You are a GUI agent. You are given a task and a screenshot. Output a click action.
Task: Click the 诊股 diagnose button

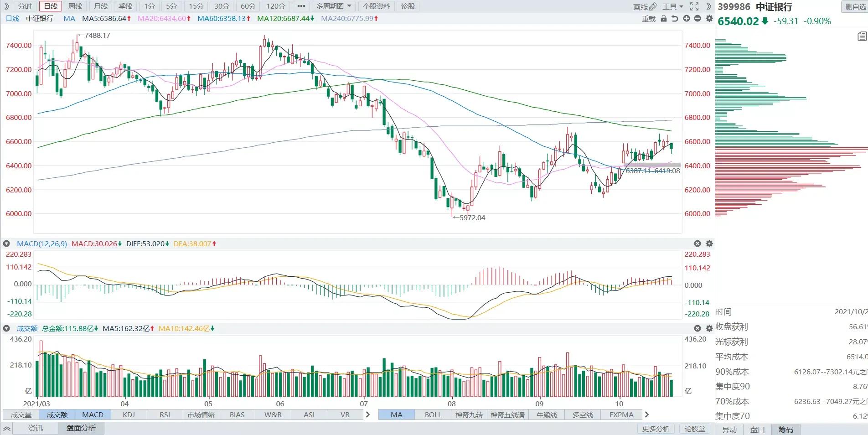coord(408,6)
